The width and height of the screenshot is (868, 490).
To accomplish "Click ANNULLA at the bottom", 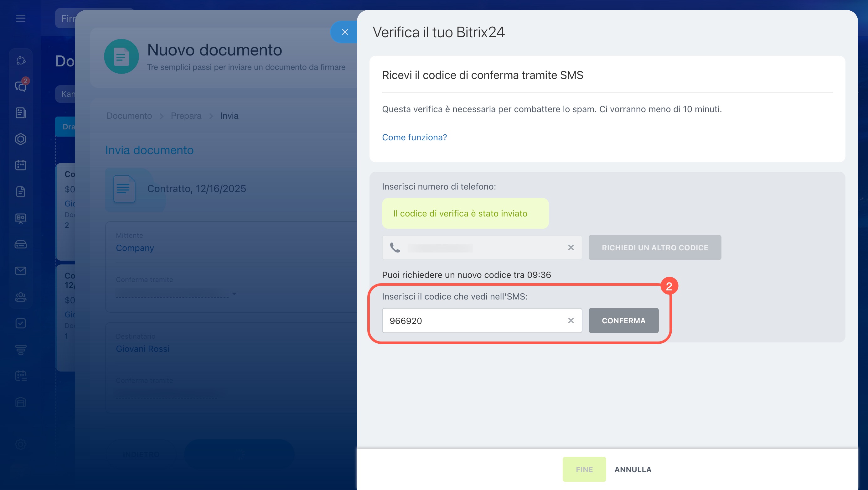I will (633, 469).
